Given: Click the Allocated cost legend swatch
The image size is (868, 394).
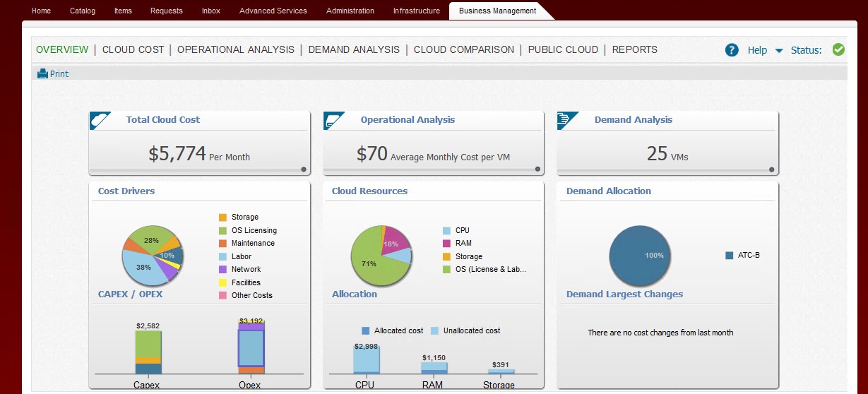Looking at the screenshot, I should 365,330.
